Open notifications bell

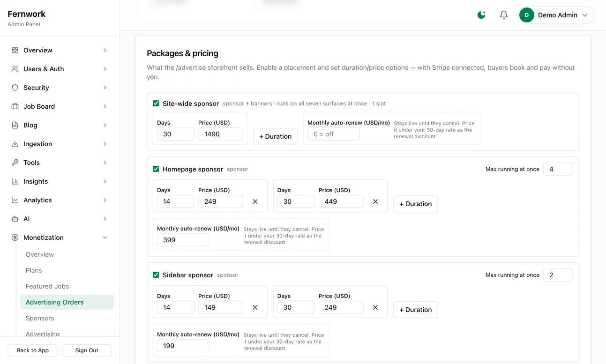coord(504,15)
